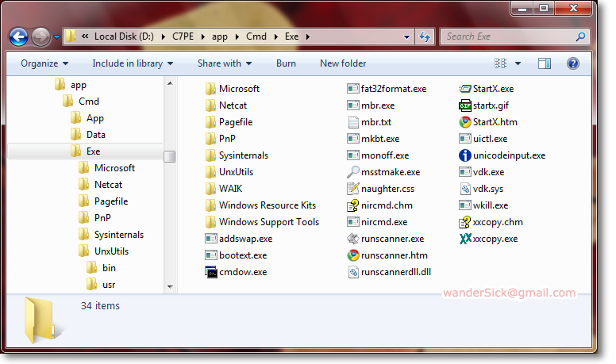Select the file named bootext.exe

tap(236, 255)
